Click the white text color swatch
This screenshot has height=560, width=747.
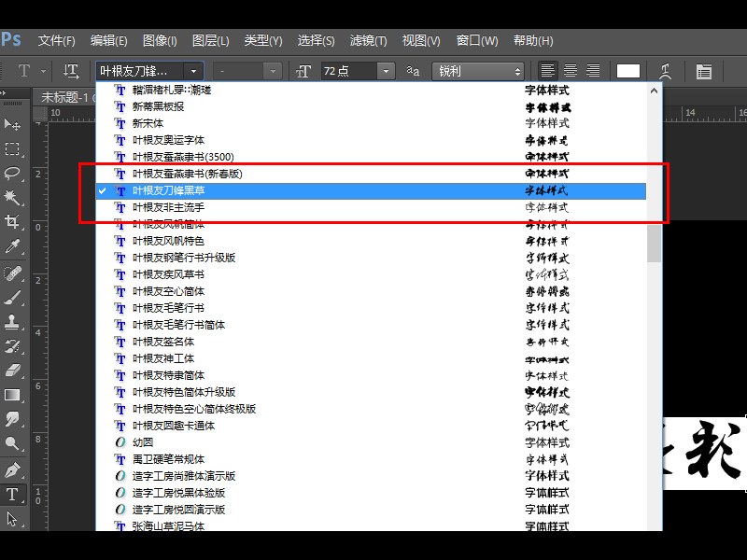(627, 72)
